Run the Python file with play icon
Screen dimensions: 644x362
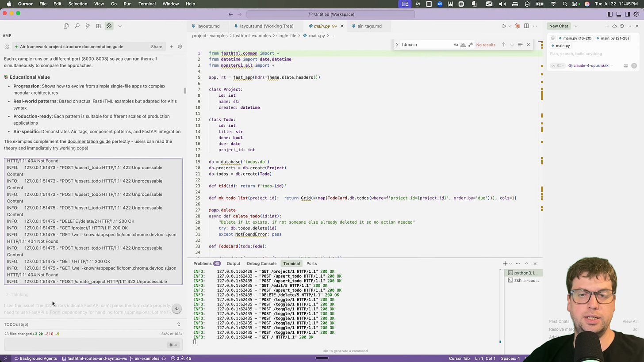pos(504,27)
